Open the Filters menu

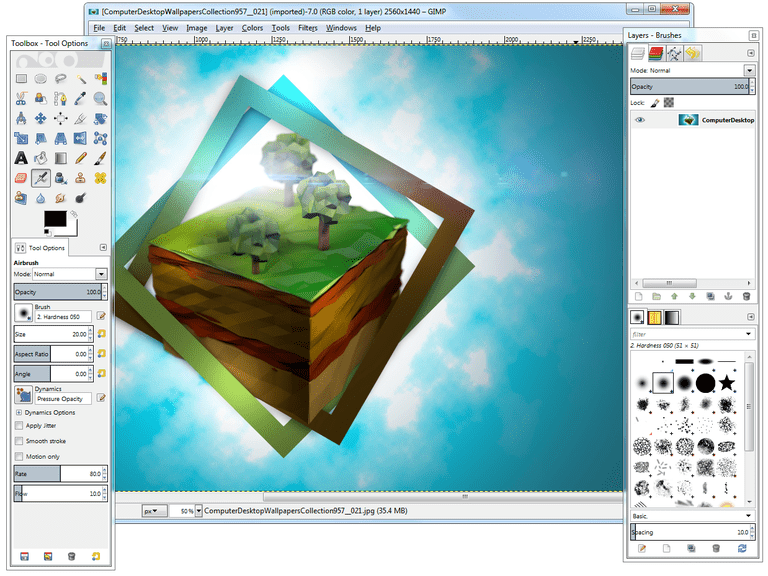click(308, 28)
